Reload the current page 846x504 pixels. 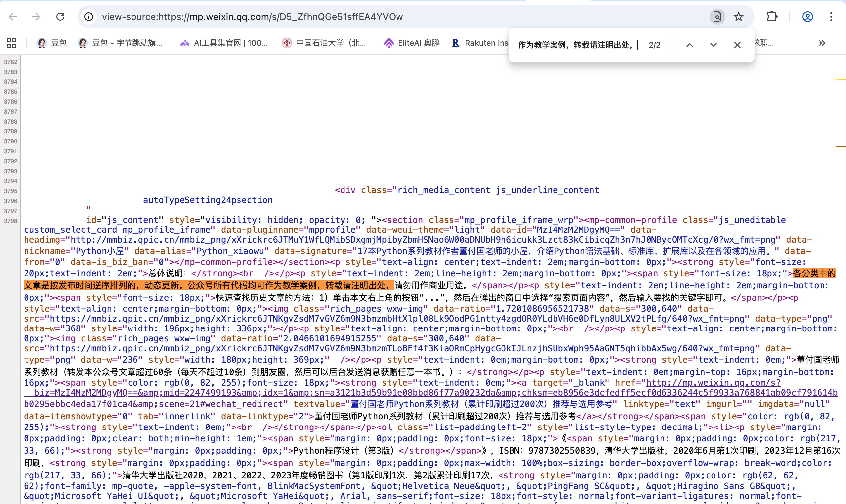coord(61,17)
